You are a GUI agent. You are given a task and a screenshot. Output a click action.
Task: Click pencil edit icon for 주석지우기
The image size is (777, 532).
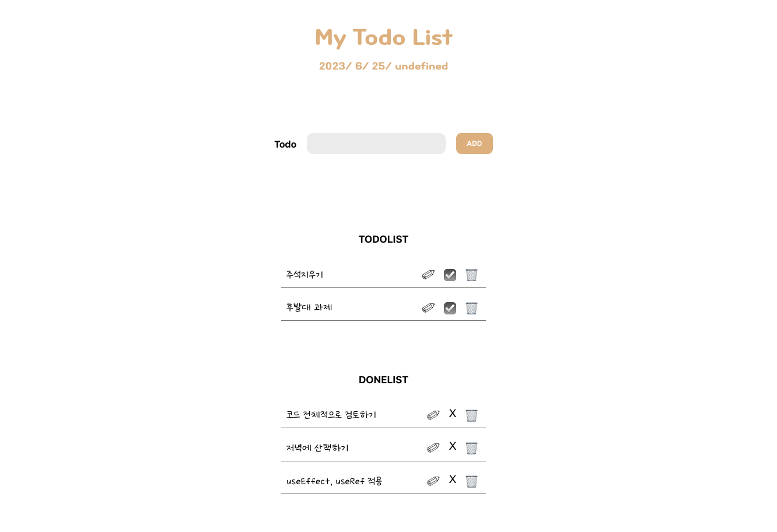[x=428, y=275]
